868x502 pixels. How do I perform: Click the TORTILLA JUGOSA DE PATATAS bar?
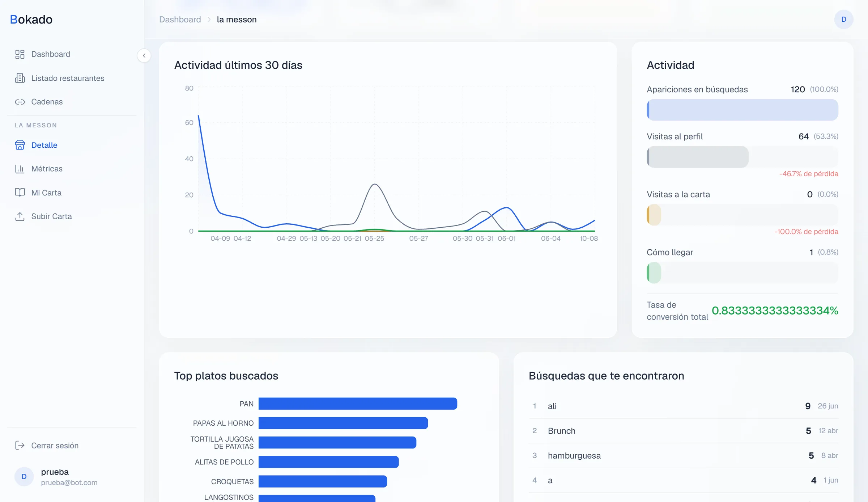[x=337, y=443]
